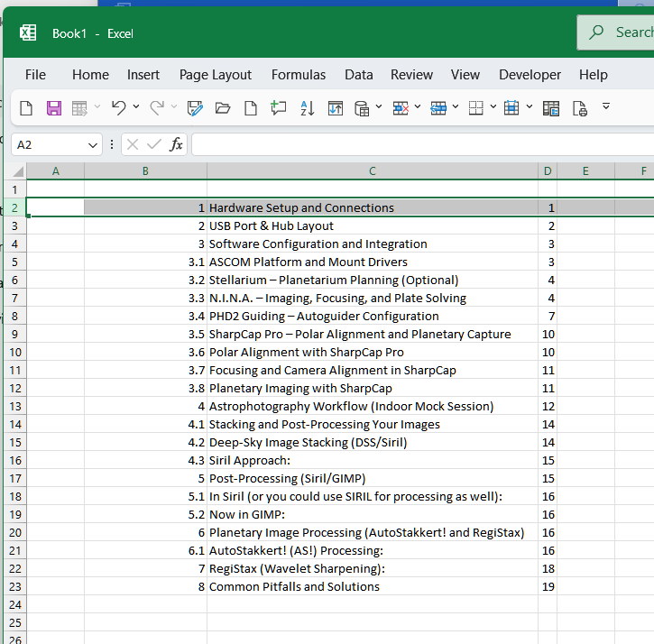Viewport: 654px width, 644px height.
Task: Select cell 'Now in GIMP:'
Action: tap(373, 514)
